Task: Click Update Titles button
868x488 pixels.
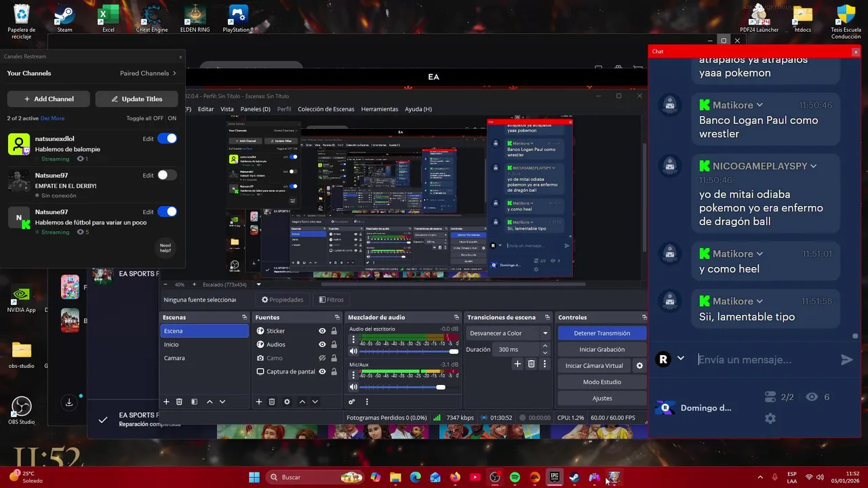Action: click(x=137, y=99)
